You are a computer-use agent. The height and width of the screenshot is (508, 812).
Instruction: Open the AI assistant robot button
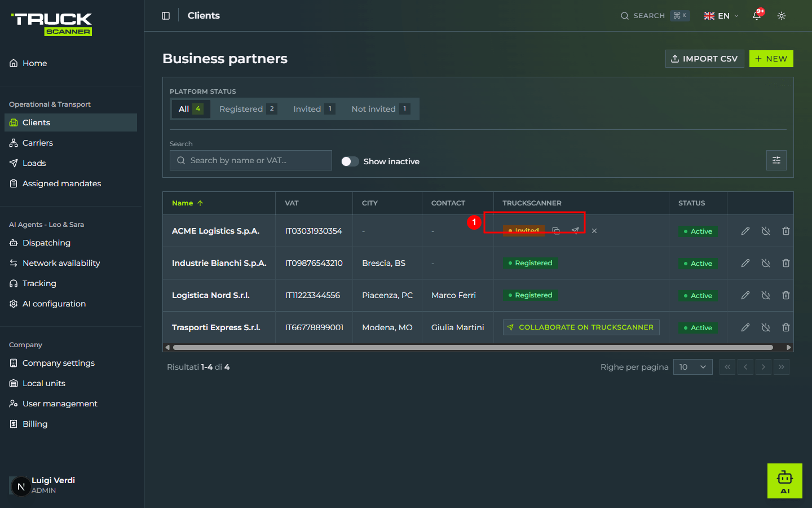[785, 481]
